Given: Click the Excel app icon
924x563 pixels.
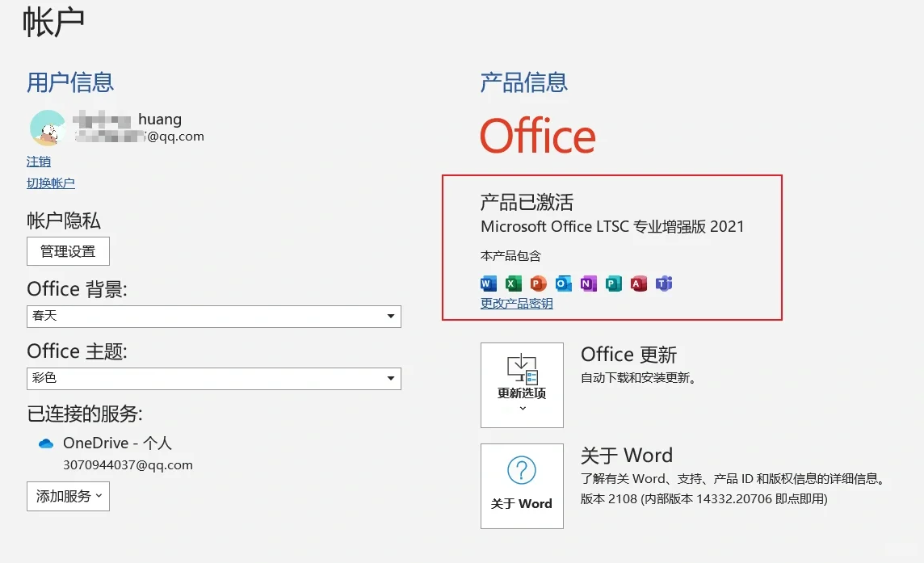Looking at the screenshot, I should tap(513, 284).
